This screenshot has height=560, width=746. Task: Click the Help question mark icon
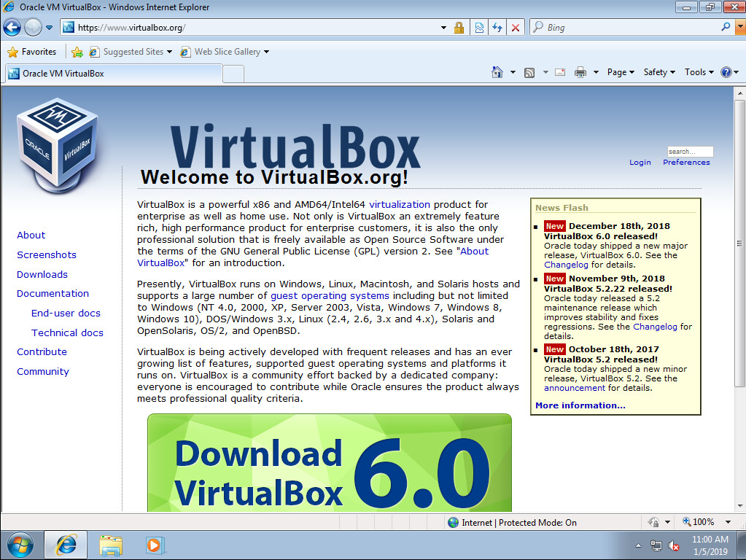[x=726, y=72]
